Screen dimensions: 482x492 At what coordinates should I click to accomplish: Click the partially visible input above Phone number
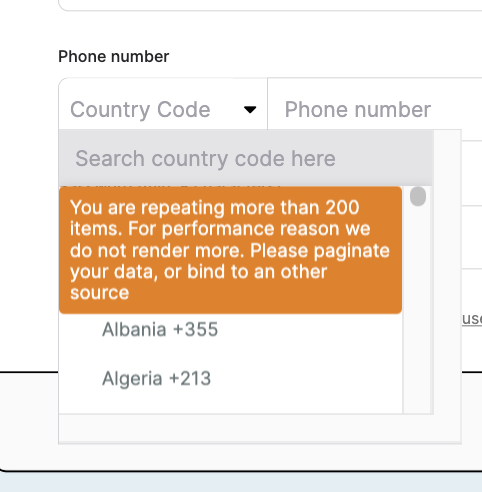[x=270, y=5]
